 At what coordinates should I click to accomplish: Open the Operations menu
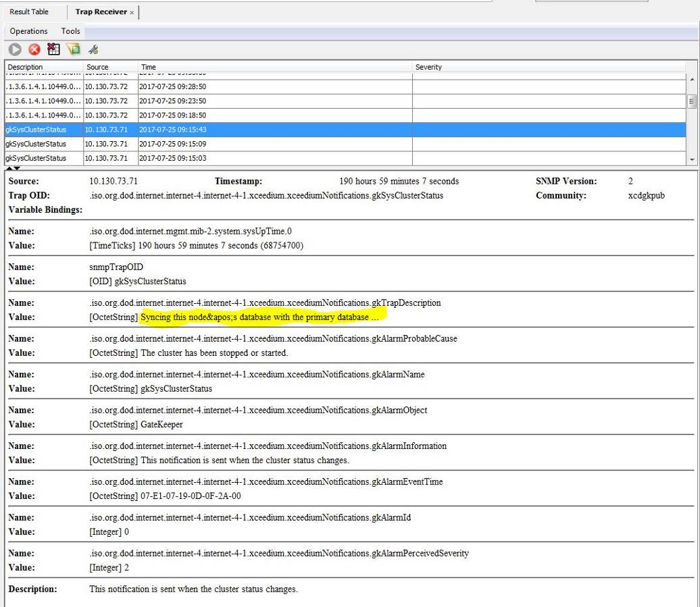tap(28, 31)
